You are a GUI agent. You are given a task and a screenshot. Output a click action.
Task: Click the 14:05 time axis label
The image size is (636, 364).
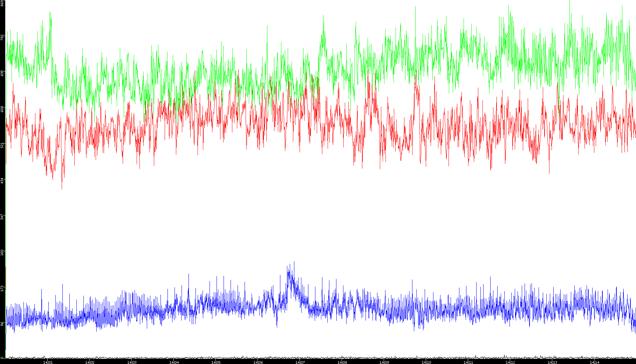click(216, 362)
